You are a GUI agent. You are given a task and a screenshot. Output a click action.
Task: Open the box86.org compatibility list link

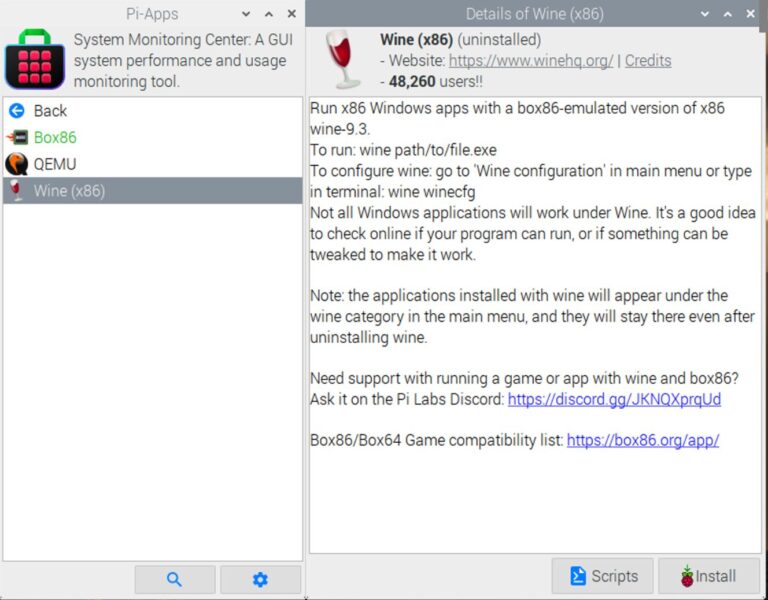(642, 440)
